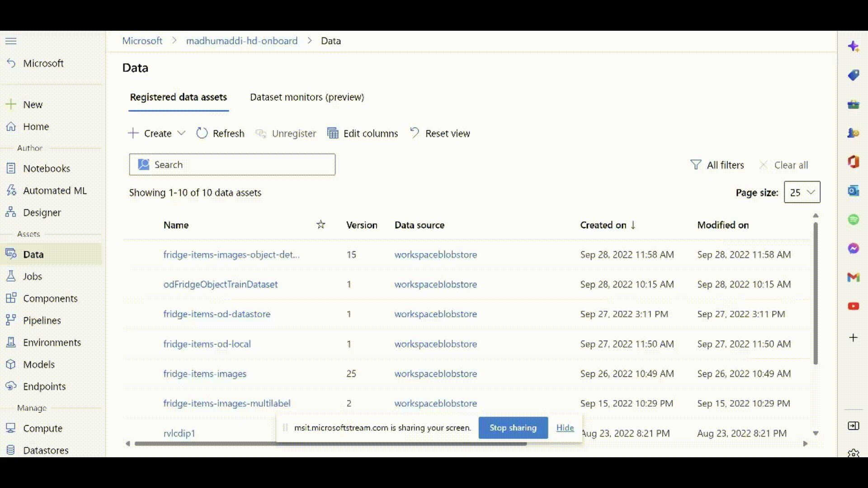Toggle star on odFridgeObjectTrainDataset
This screenshot has height=488, width=868.
point(321,284)
